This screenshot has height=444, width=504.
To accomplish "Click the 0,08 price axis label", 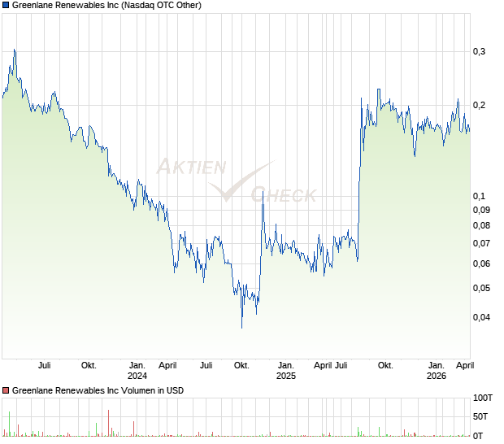I will [x=481, y=225].
